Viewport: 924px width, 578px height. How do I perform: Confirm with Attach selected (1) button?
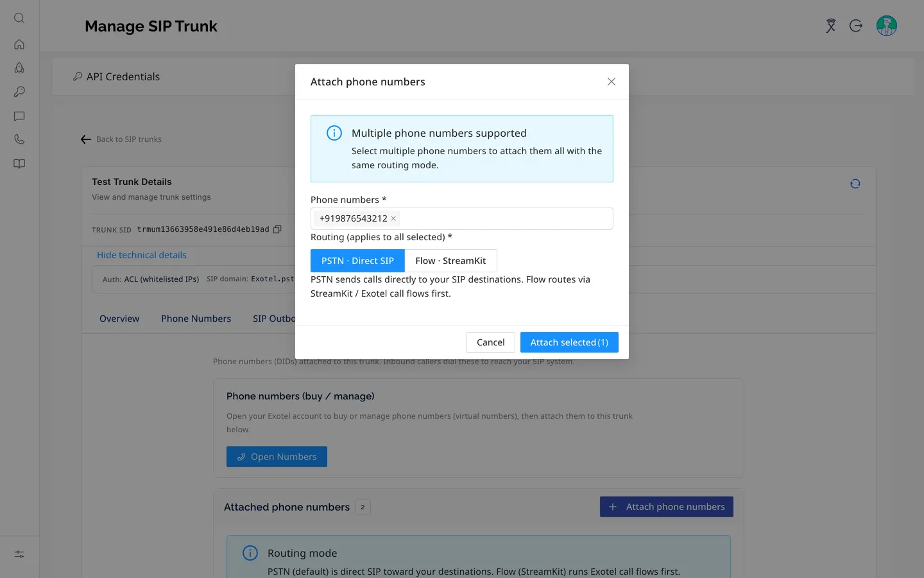(x=569, y=342)
